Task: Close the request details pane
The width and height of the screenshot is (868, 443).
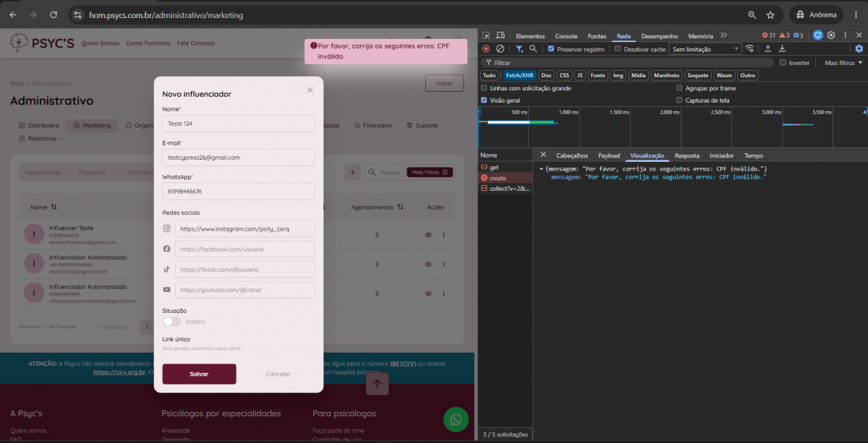Action: [543, 155]
